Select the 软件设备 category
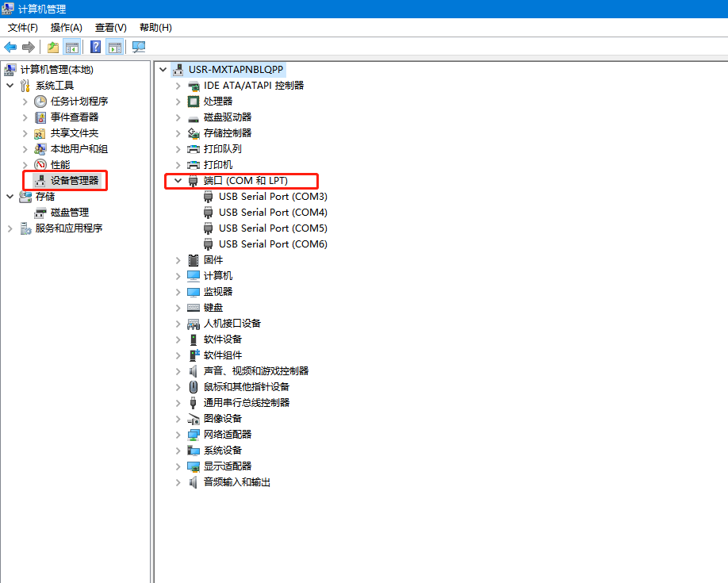 pyautogui.click(x=222, y=339)
